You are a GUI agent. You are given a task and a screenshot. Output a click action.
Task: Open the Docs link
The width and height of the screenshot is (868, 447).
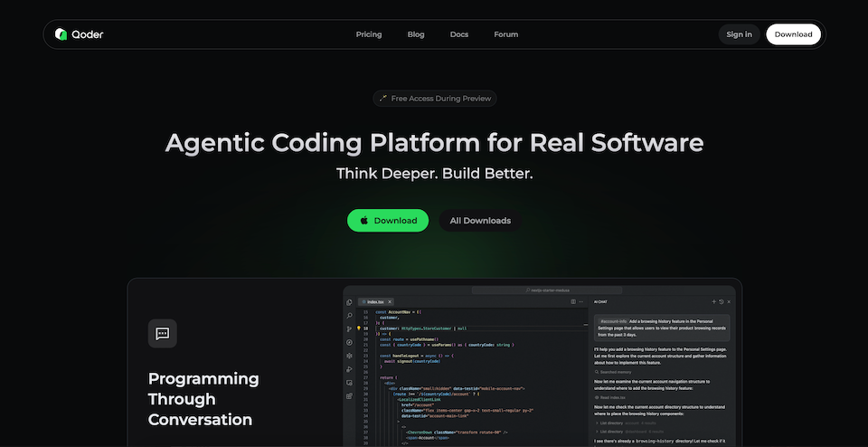pos(459,34)
